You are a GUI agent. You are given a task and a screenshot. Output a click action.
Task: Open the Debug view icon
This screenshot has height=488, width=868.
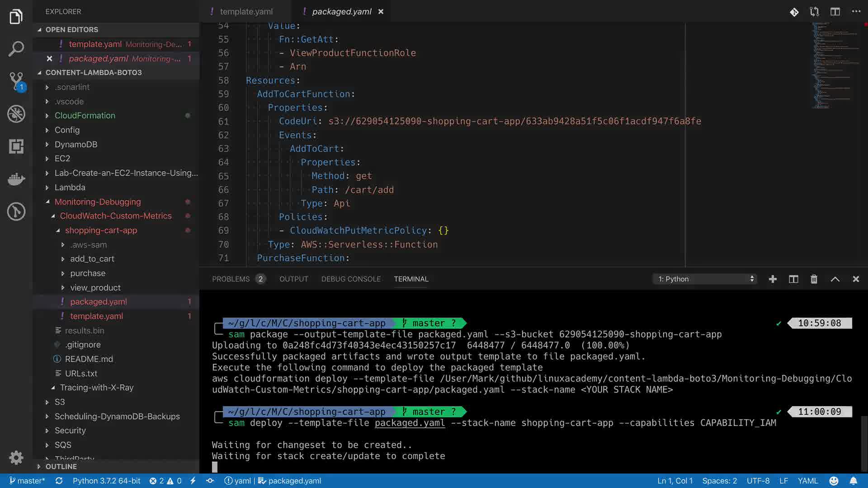pyautogui.click(x=16, y=114)
